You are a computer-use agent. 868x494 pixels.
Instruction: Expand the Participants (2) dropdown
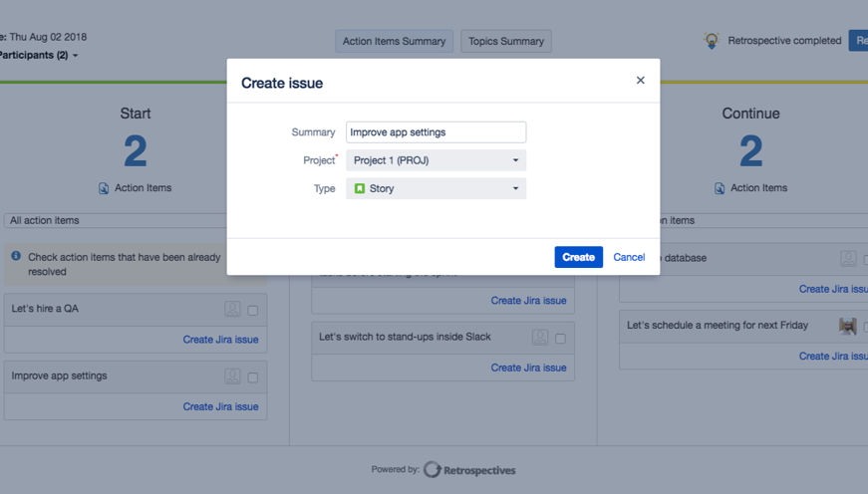click(40, 55)
